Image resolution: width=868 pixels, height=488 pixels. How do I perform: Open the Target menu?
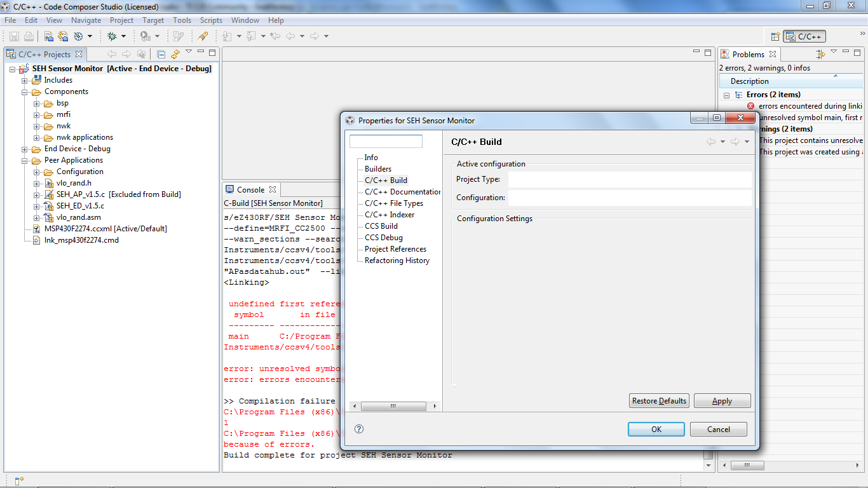coord(153,20)
